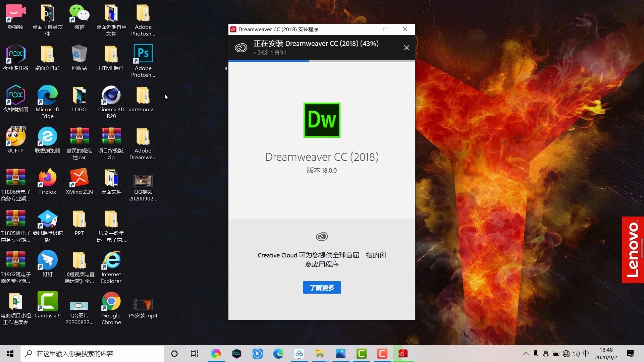Image resolution: width=644 pixels, height=362 pixels.
Task: Select the 钉钉 desktop icon
Action: pyautogui.click(x=47, y=264)
